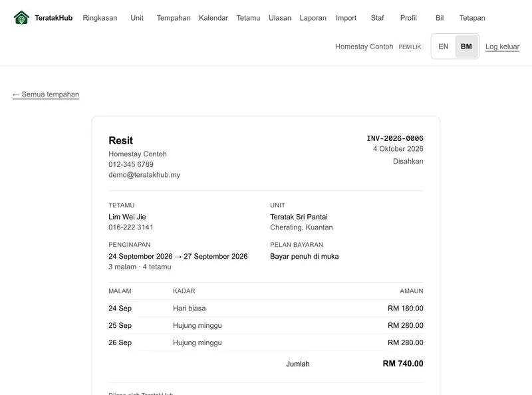Screen dimensions: 532x395
Task: Click the Disahkan status text
Action: click(408, 162)
